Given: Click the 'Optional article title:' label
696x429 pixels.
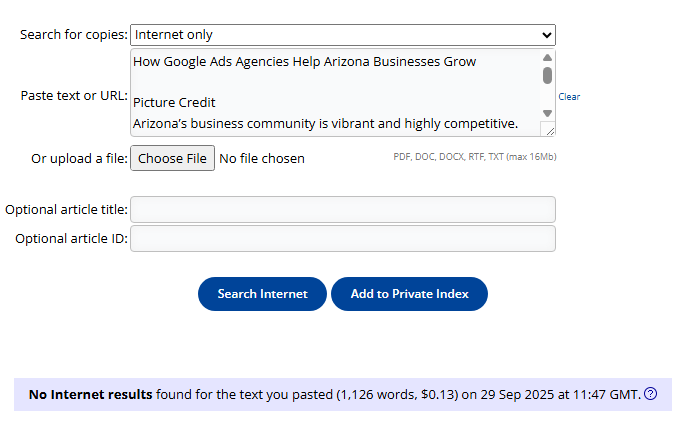Looking at the screenshot, I should [66, 209].
